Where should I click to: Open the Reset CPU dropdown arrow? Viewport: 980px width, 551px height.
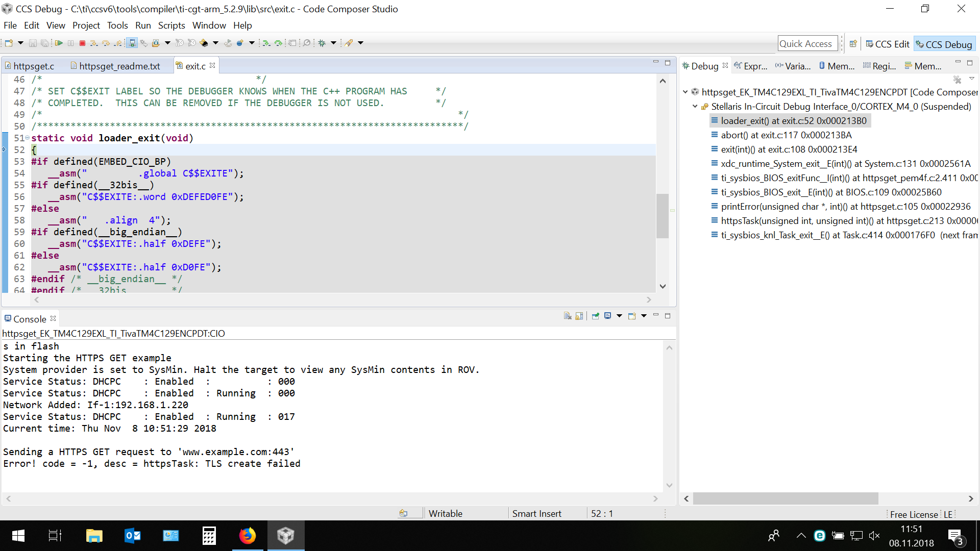pyautogui.click(x=215, y=43)
